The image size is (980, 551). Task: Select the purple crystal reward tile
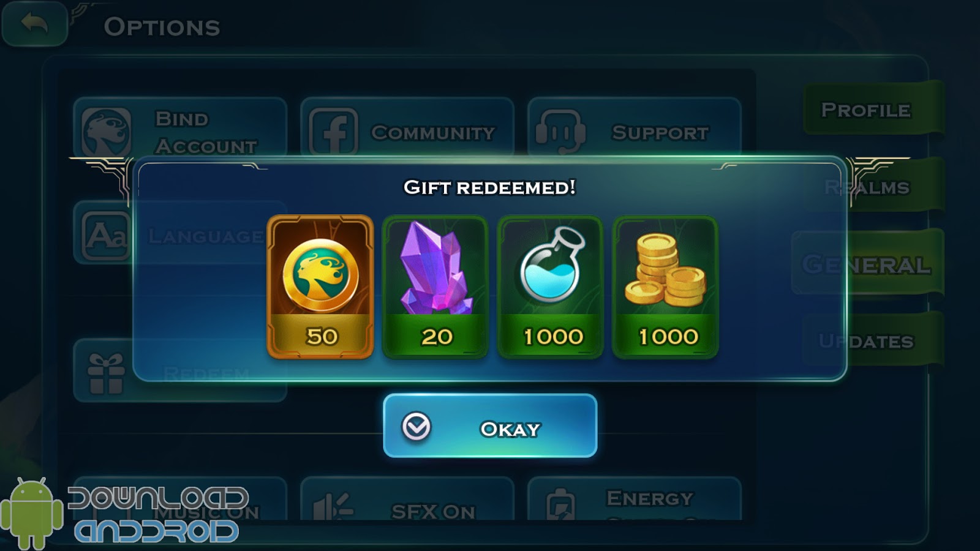point(435,287)
